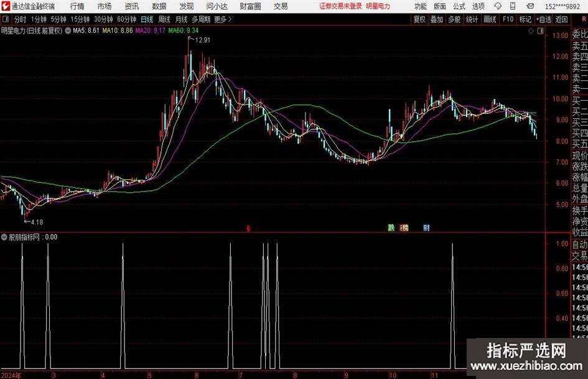The height and width of the screenshot is (379, 588).
Task: Open the 资讯 menu
Action: [x=132, y=6]
